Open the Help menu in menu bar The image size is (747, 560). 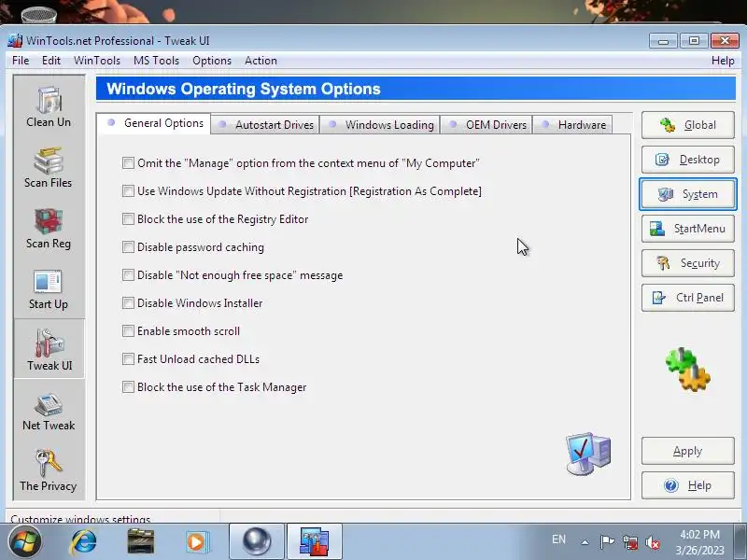[723, 61]
